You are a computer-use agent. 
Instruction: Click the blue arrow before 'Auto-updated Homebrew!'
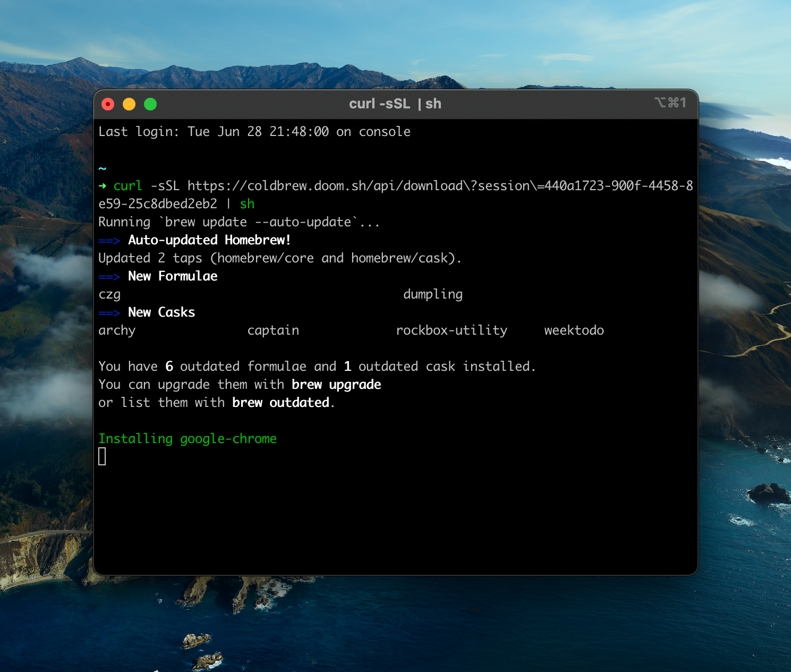tap(109, 241)
